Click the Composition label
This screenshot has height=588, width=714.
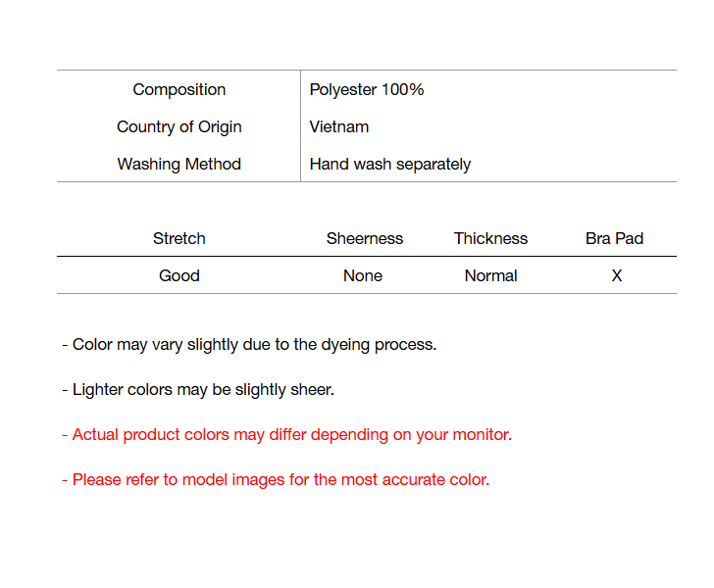pyautogui.click(x=179, y=89)
